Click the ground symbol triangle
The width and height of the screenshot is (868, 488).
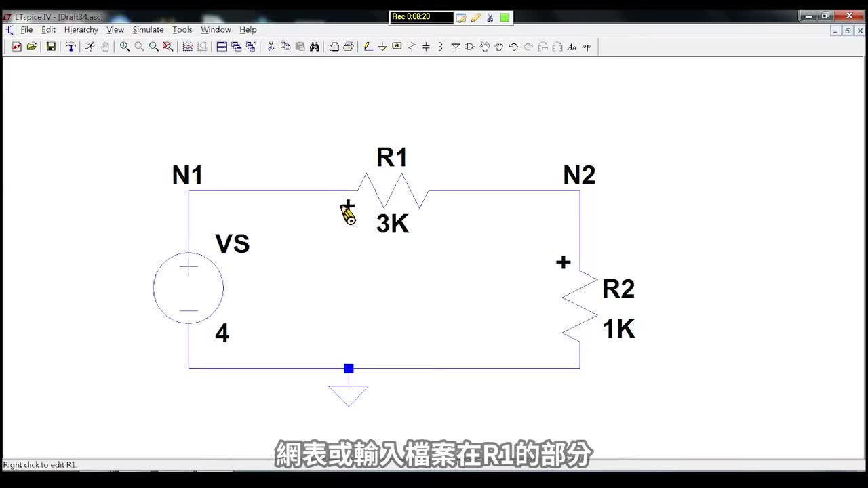pos(349,396)
